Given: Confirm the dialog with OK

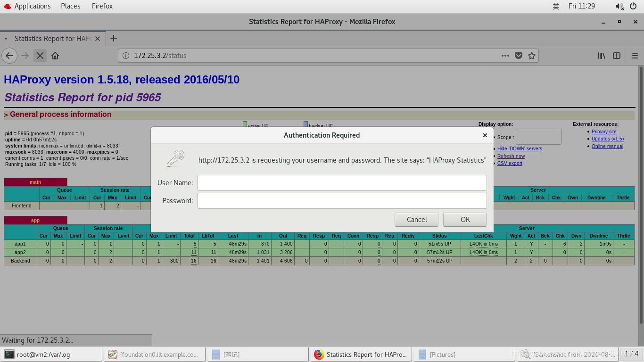Looking at the screenshot, I should pyautogui.click(x=465, y=220).
